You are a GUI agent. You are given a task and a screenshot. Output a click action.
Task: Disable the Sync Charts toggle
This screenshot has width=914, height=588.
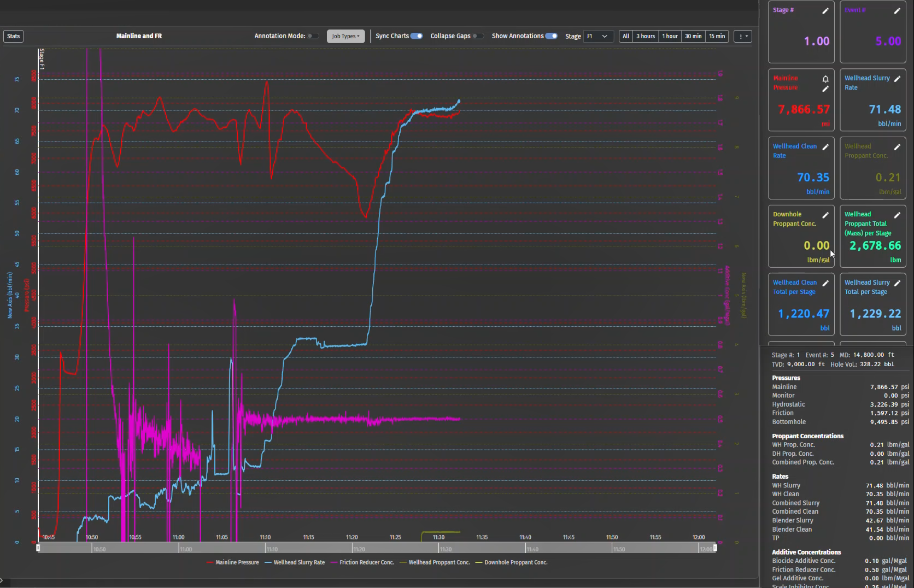point(417,36)
